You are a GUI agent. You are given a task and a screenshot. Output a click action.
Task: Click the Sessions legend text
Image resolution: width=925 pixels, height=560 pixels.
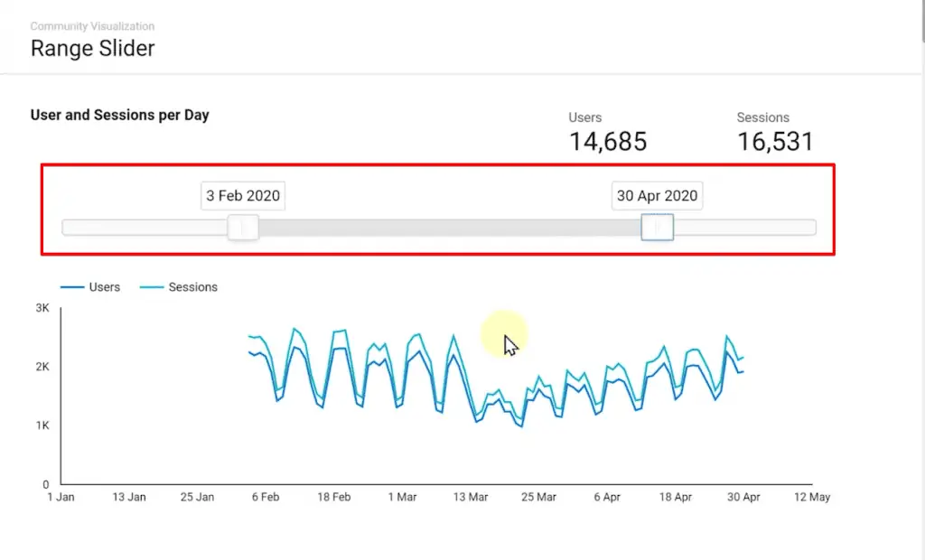pos(192,286)
